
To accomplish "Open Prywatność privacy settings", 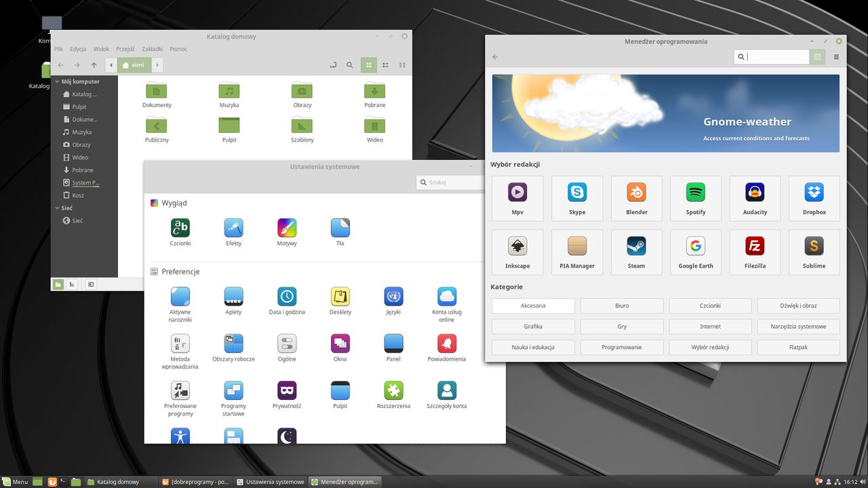I will click(x=287, y=390).
